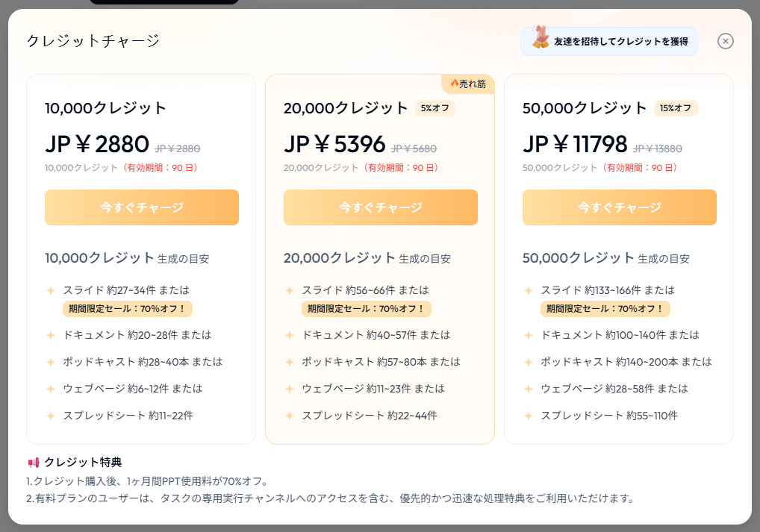Click the 20,000クレジット plan title
The image size is (760, 532).
[x=346, y=108]
